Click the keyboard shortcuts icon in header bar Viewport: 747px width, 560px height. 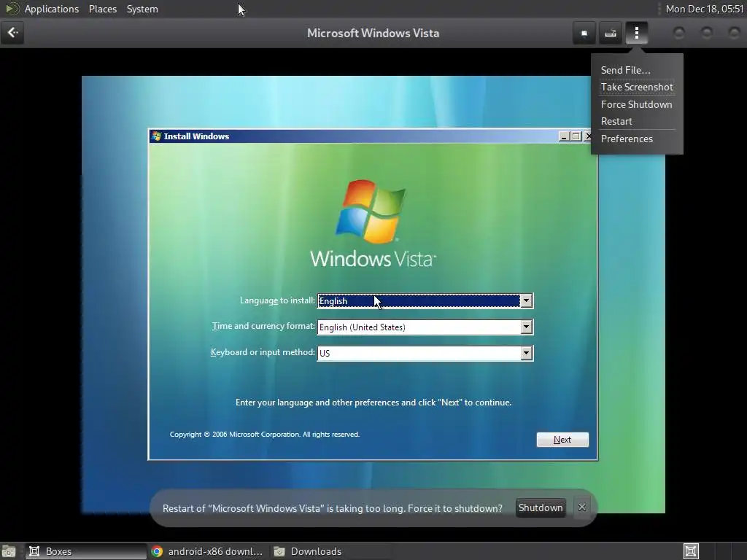pos(611,34)
